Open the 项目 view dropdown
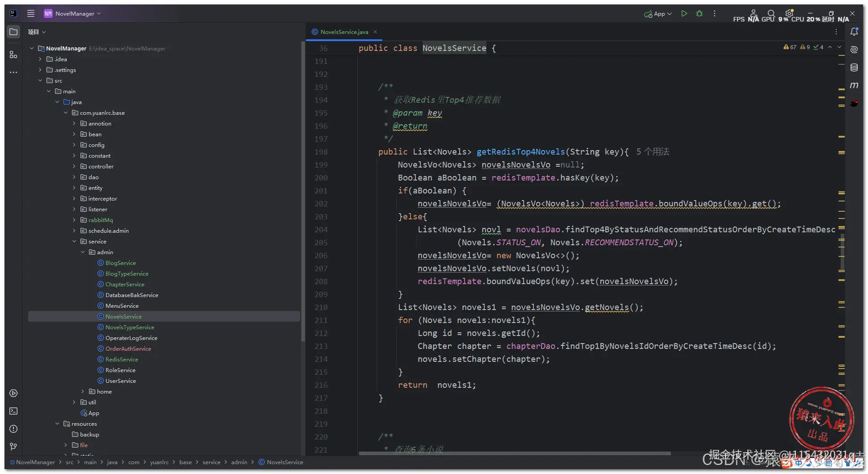The height and width of the screenshot is (474, 868). [37, 32]
